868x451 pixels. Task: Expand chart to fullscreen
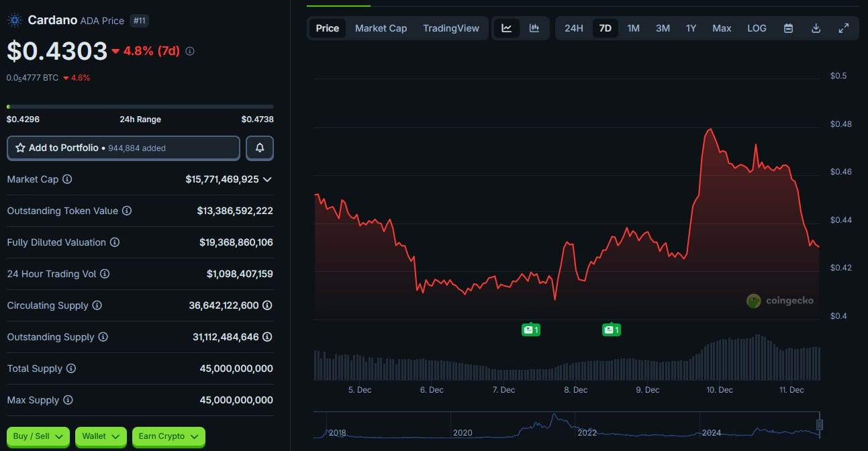[844, 28]
